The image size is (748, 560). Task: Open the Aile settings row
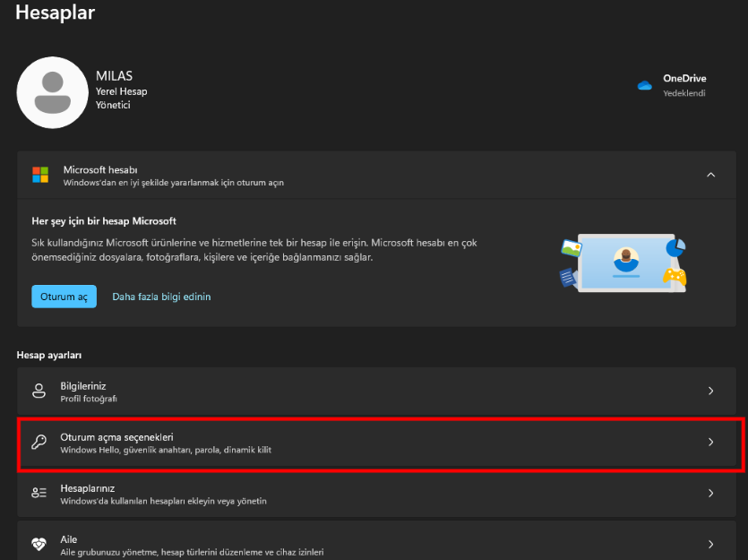pos(376,541)
